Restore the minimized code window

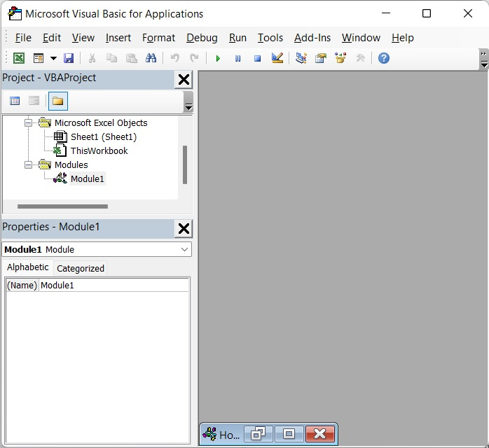coord(259,434)
